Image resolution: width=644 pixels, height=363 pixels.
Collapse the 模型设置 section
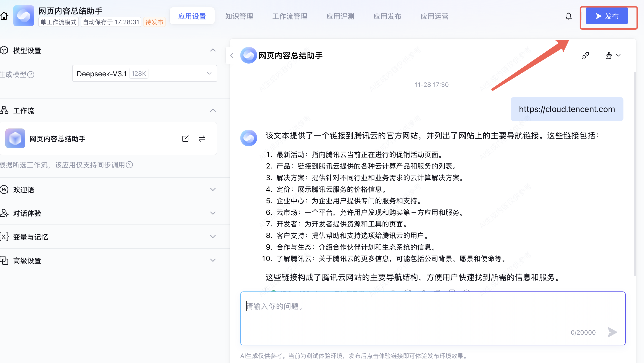[213, 50]
